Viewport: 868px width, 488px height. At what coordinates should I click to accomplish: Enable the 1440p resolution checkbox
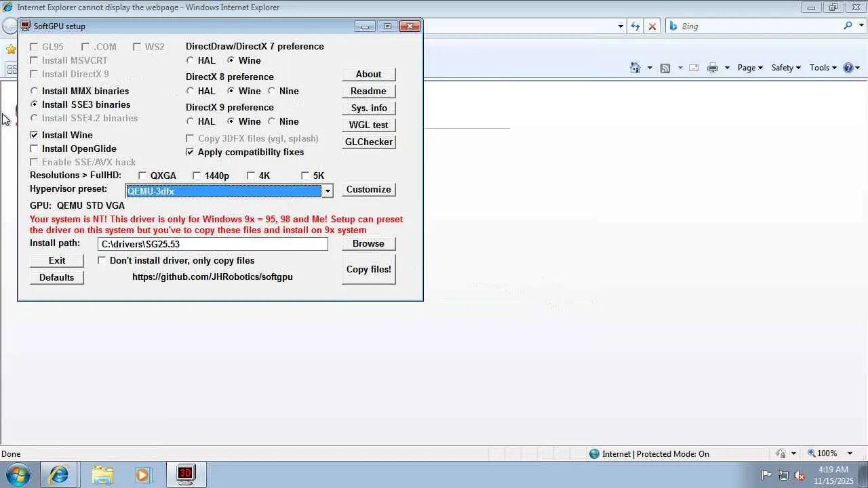pos(197,176)
